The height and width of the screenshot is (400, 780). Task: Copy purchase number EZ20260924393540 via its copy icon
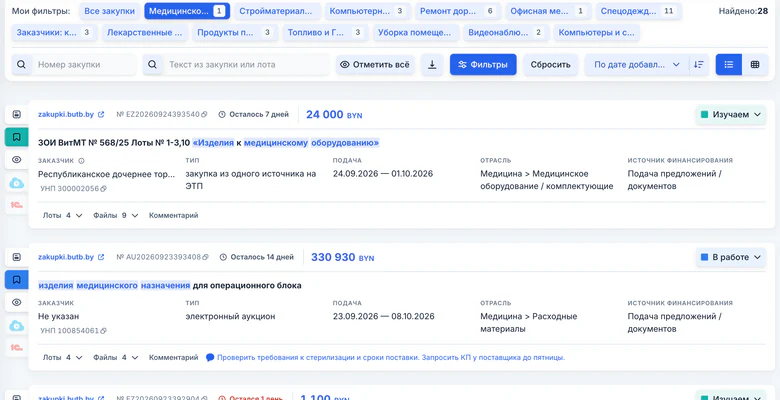(204, 114)
